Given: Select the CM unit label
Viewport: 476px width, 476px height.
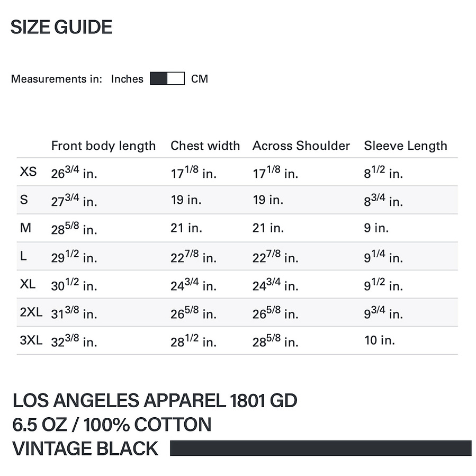Looking at the screenshot, I should click(200, 79).
